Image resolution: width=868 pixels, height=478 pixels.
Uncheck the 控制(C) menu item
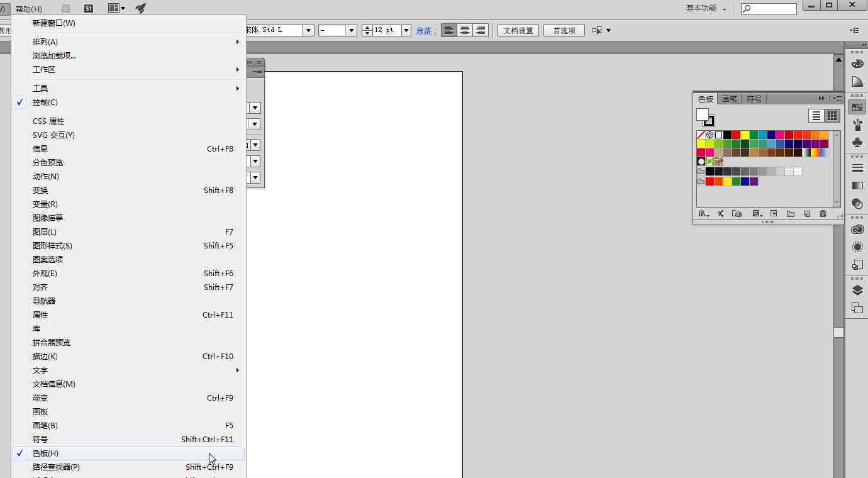(x=128, y=103)
